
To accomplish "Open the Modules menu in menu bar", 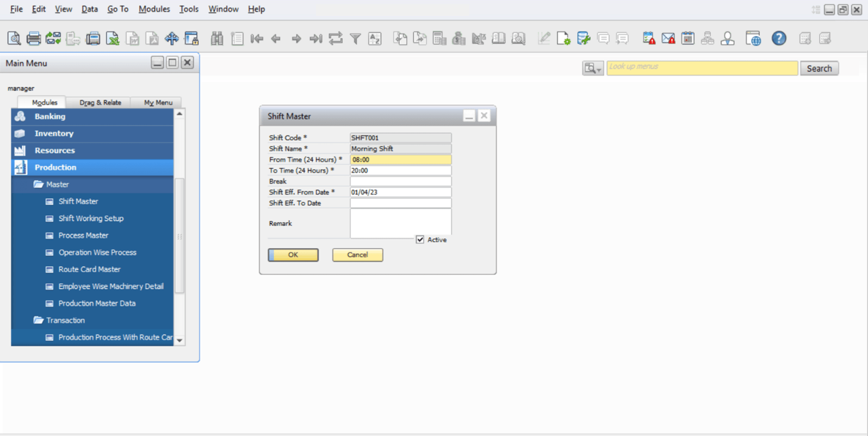I will click(x=154, y=9).
